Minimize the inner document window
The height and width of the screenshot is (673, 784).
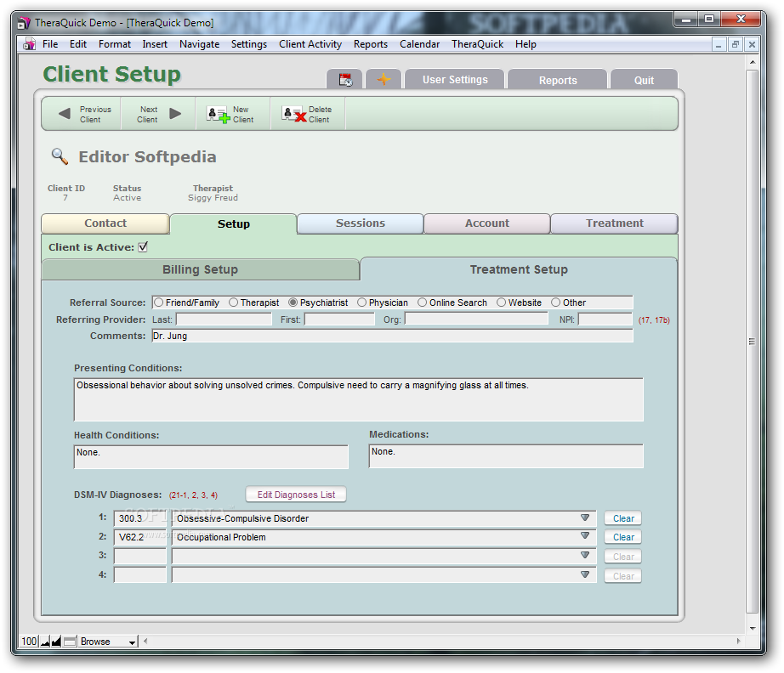pos(719,44)
